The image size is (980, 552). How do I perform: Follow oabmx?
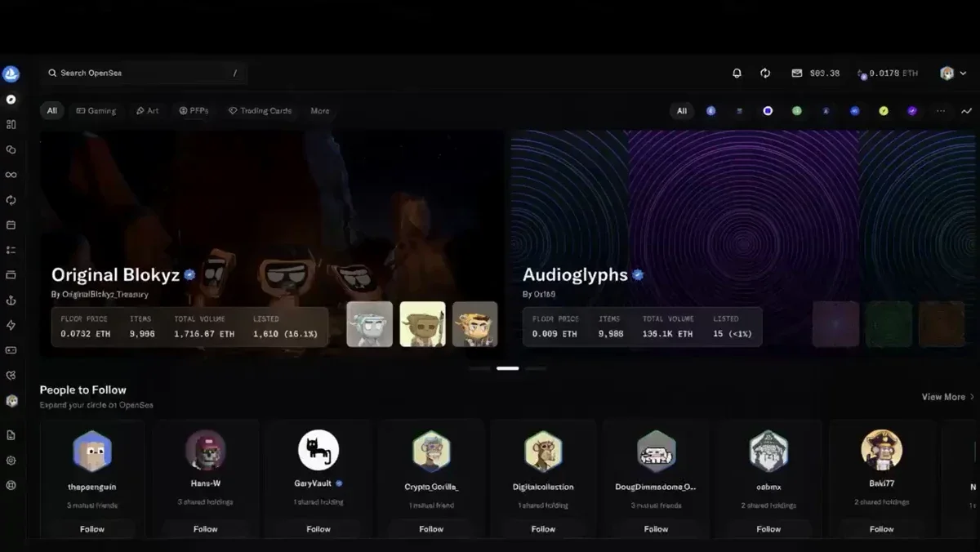click(x=768, y=529)
